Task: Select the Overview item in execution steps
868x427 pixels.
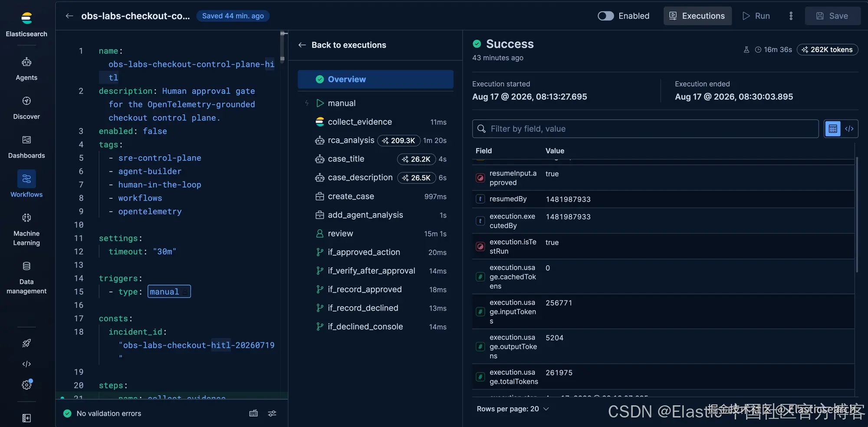Action: pos(375,79)
